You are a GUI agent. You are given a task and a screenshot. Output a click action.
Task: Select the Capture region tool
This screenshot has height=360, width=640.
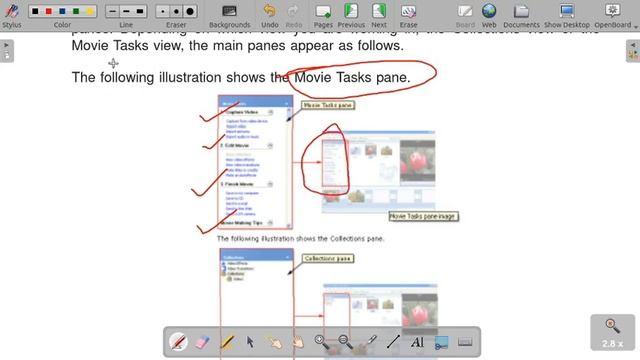coord(441,342)
